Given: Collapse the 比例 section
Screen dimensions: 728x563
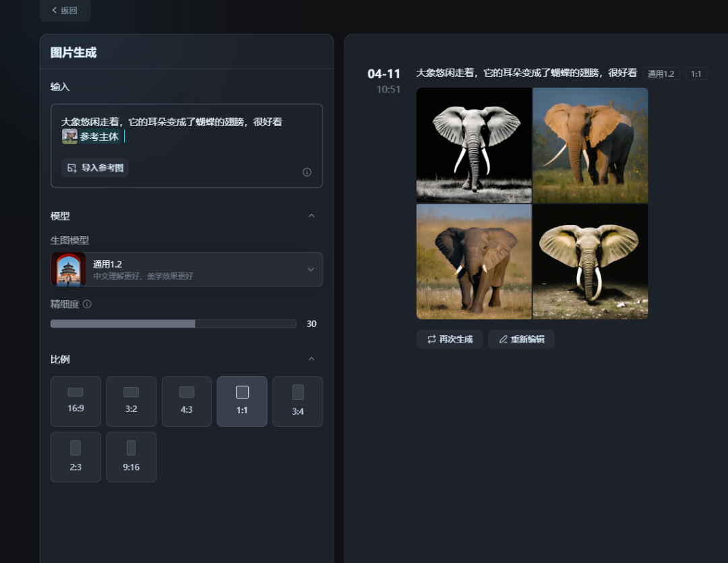Looking at the screenshot, I should 311,359.
